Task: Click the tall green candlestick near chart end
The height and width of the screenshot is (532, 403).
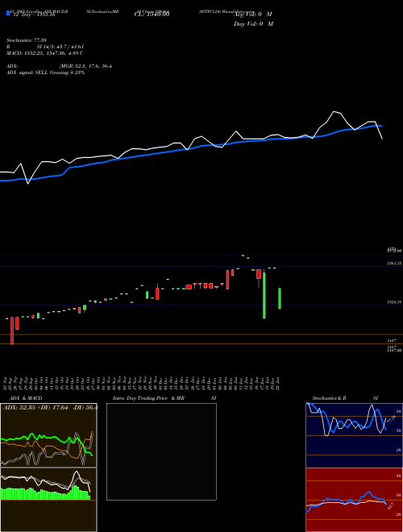Action: tap(264, 293)
